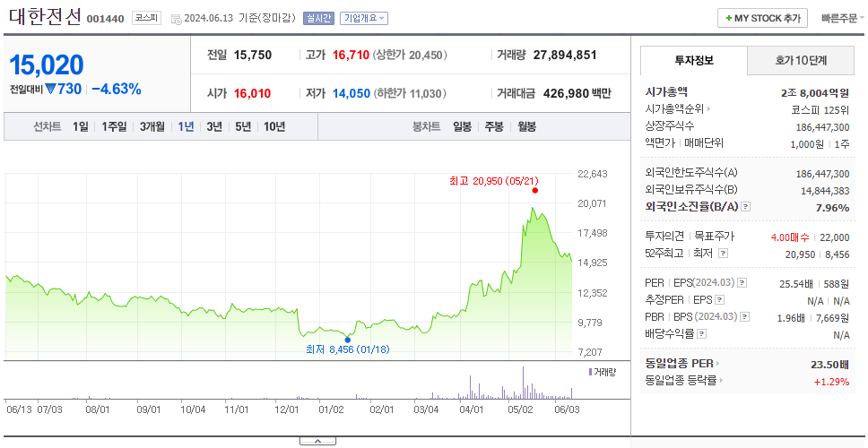Open the 기업개요 dropdown
Screen dimensions: 868x448
coord(364,18)
